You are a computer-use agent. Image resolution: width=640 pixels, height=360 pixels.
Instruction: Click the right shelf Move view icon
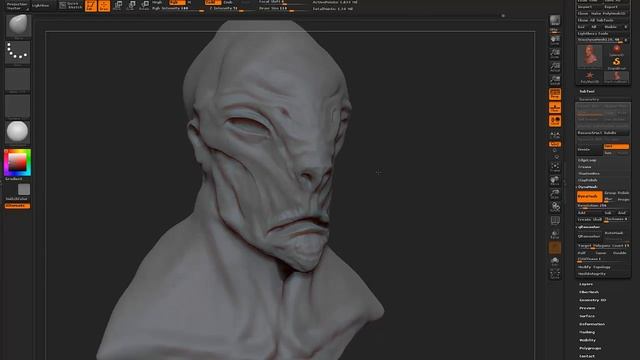point(555,180)
